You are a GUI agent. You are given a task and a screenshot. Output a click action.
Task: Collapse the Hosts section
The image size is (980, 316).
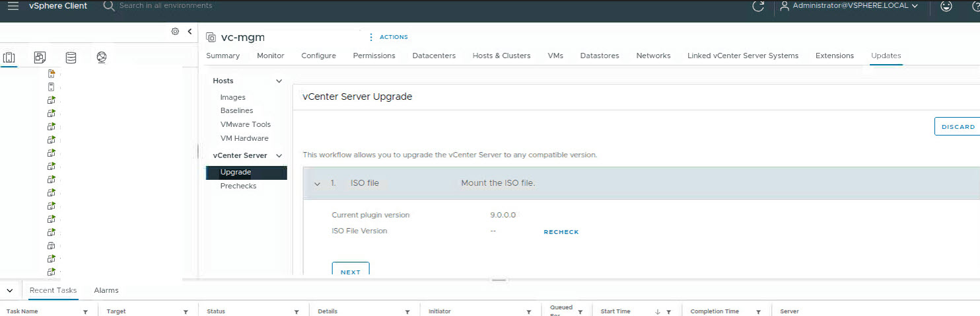point(279,81)
